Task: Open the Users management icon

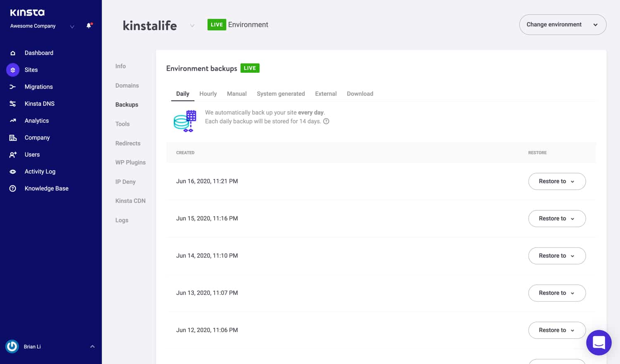Action: click(12, 155)
